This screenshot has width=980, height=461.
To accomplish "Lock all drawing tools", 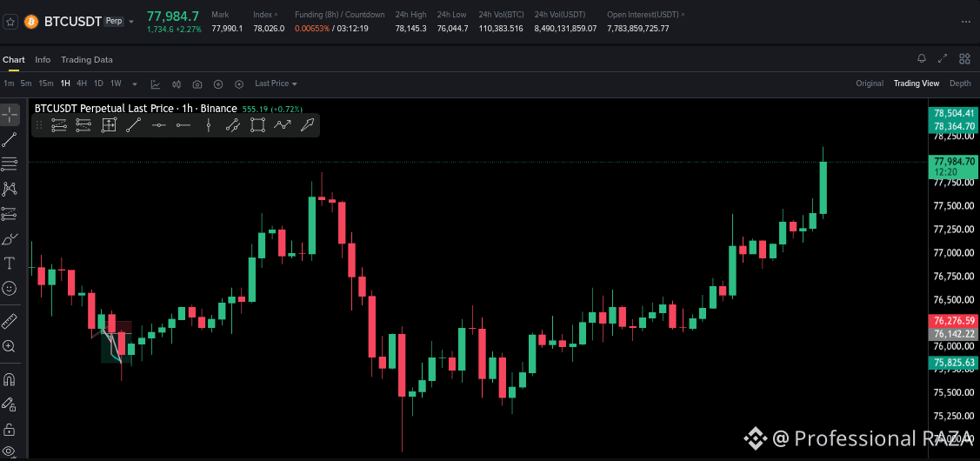I will tap(10, 429).
